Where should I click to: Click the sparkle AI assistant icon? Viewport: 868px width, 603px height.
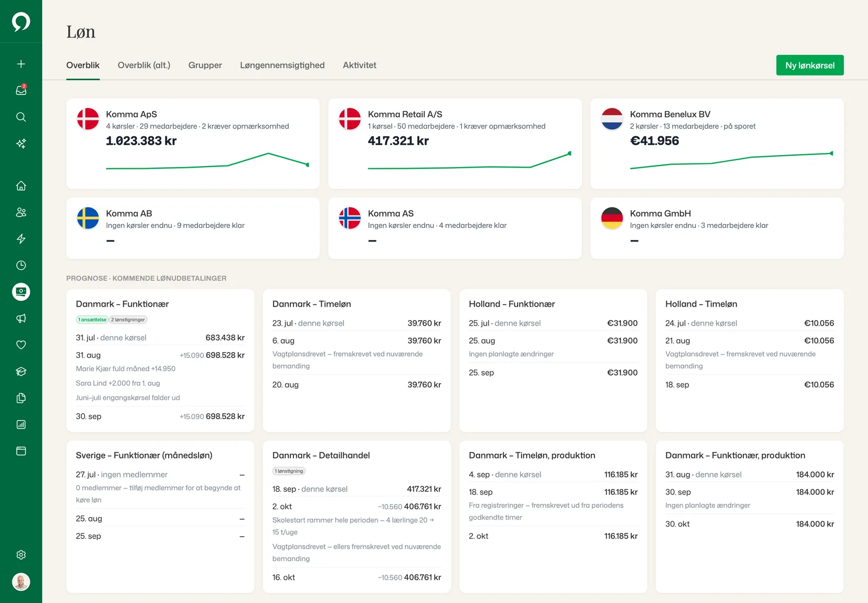pyautogui.click(x=21, y=144)
